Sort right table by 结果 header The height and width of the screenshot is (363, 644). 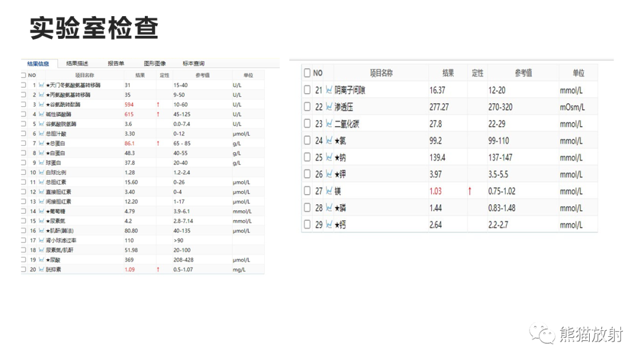tap(448, 73)
